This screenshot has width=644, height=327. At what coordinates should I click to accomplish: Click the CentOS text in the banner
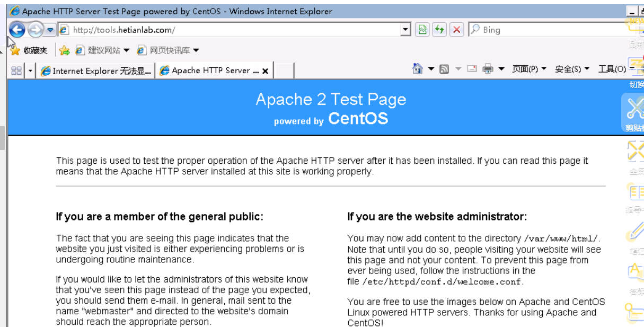(x=358, y=119)
